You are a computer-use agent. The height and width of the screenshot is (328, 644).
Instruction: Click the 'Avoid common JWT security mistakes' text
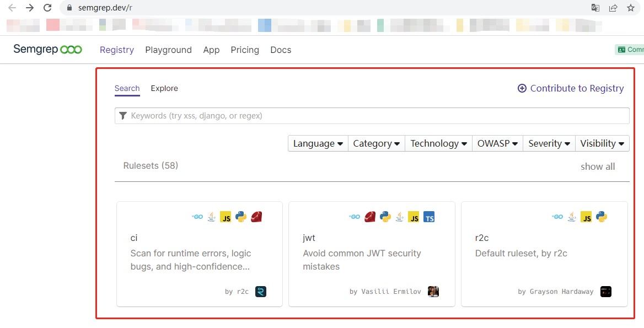click(x=362, y=260)
